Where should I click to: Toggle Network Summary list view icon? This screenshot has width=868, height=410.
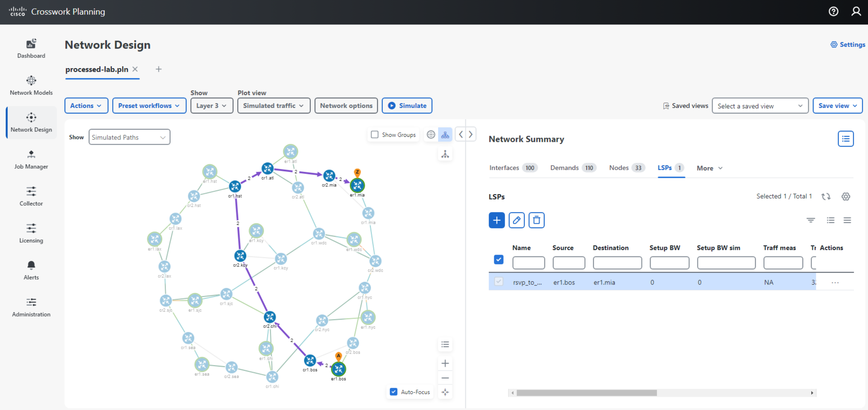[845, 139]
